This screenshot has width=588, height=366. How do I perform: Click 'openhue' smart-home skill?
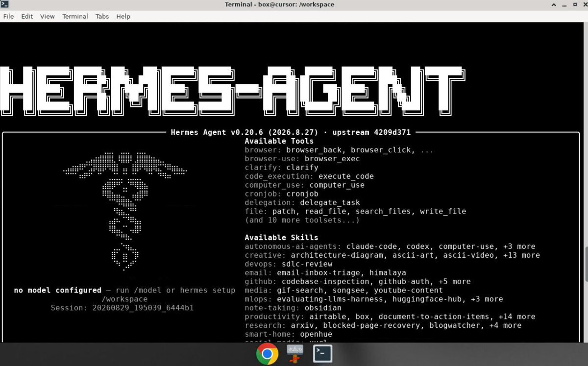click(316, 335)
